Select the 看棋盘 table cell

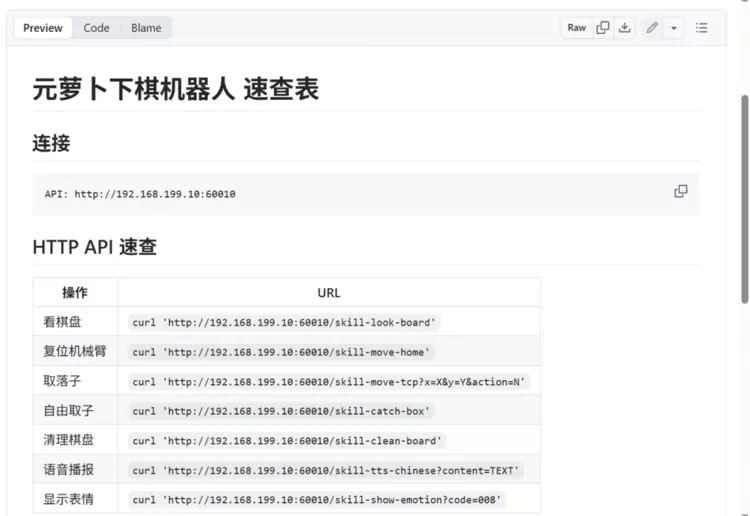(75, 322)
